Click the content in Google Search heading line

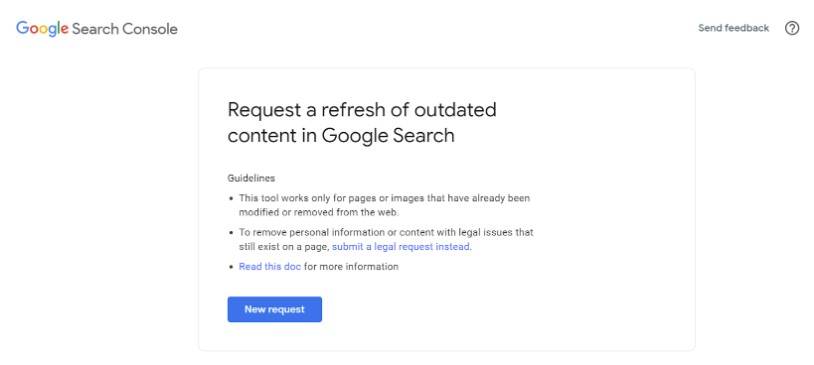341,136
